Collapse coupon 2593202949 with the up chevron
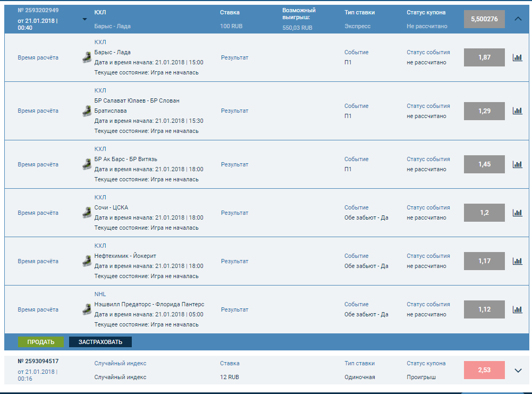This screenshot has width=532, height=394. tap(518, 19)
